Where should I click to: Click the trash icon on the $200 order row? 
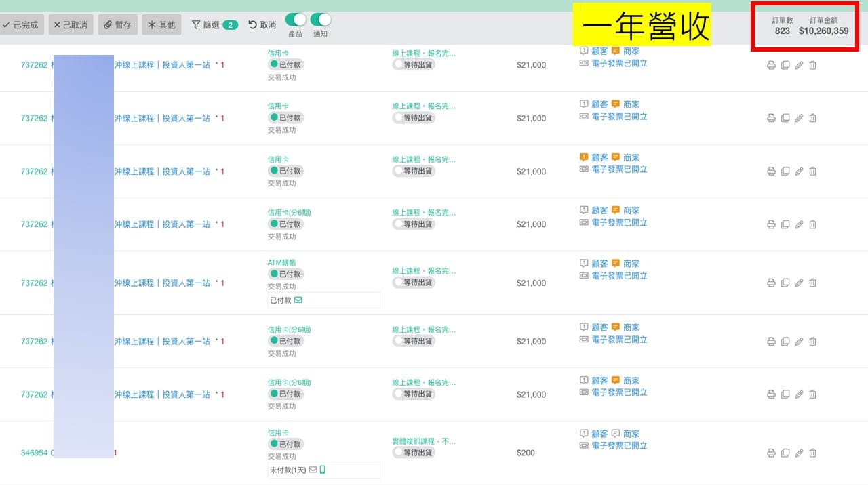pos(813,453)
